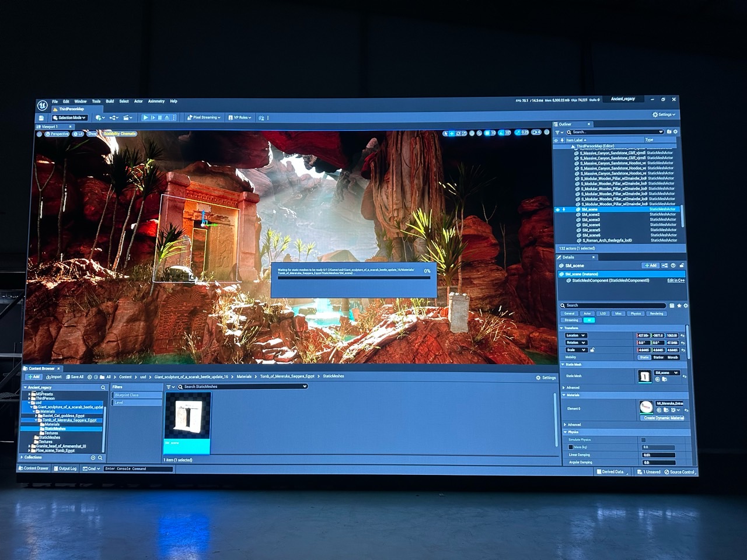Image resolution: width=747 pixels, height=560 pixels.
Task: Expand the Collections section
Action: pos(23,457)
